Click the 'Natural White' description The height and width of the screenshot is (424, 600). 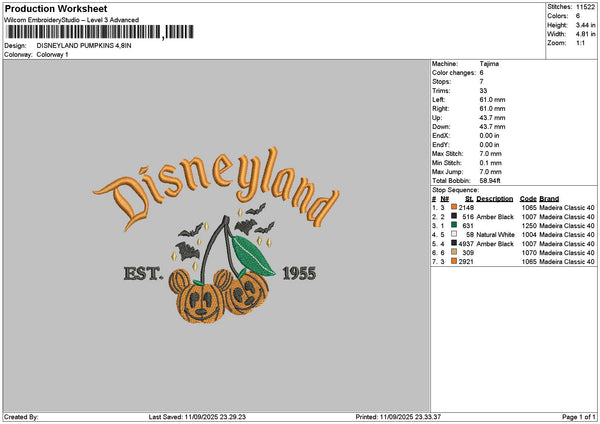(x=496, y=235)
